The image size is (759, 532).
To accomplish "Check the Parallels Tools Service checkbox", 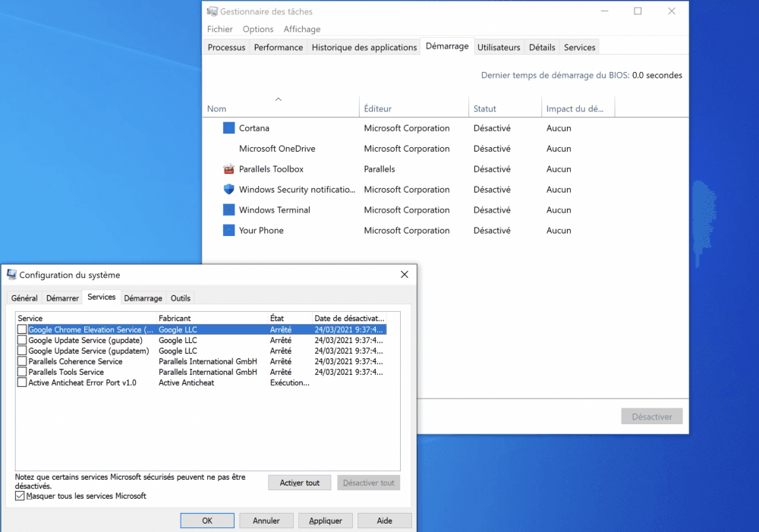I will [22, 373].
